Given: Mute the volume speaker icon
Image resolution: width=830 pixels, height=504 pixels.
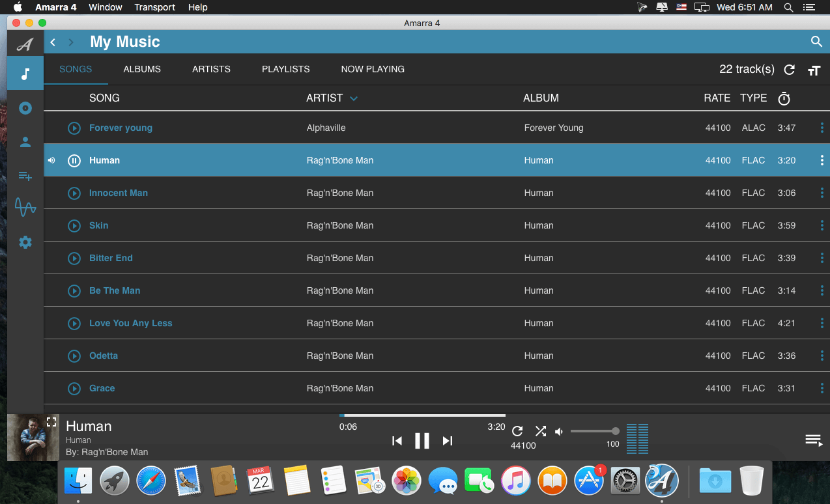Looking at the screenshot, I should [559, 431].
